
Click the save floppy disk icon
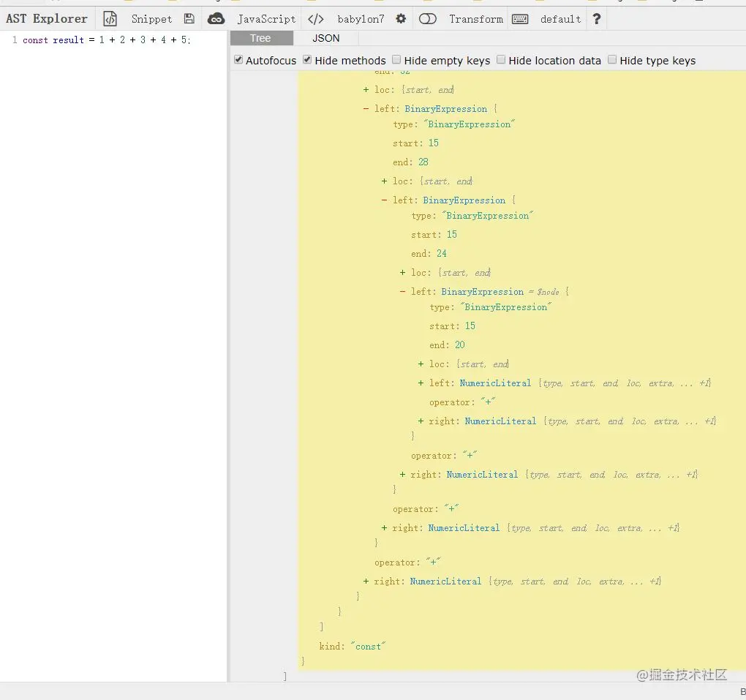coord(189,19)
